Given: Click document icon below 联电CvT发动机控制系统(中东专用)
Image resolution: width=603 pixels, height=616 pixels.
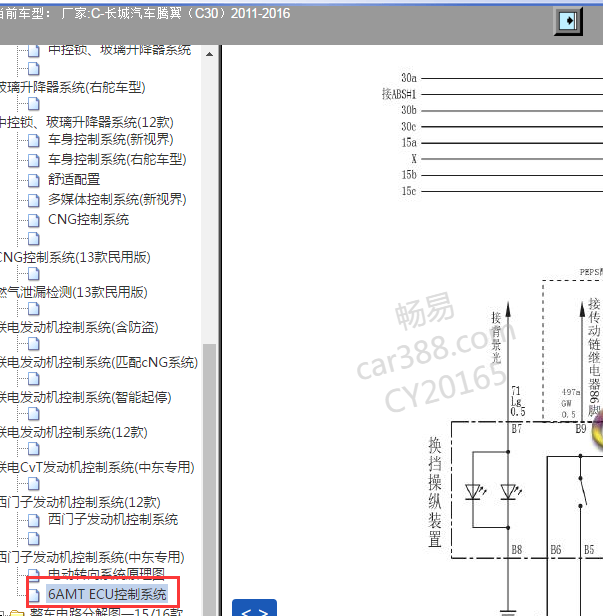Looking at the screenshot, I should pyautogui.click(x=34, y=483).
